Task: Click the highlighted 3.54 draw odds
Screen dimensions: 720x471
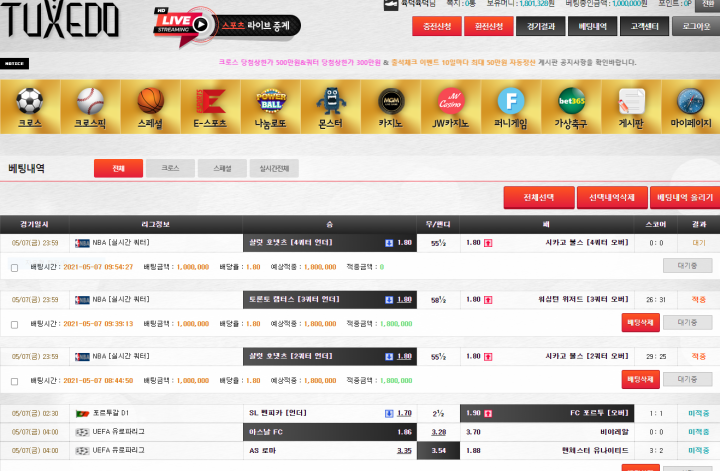Action: tap(439, 451)
